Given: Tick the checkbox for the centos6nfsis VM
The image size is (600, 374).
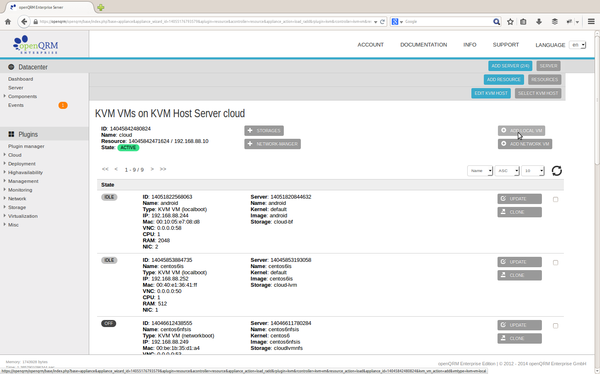Looking at the screenshot, I should (x=555, y=326).
